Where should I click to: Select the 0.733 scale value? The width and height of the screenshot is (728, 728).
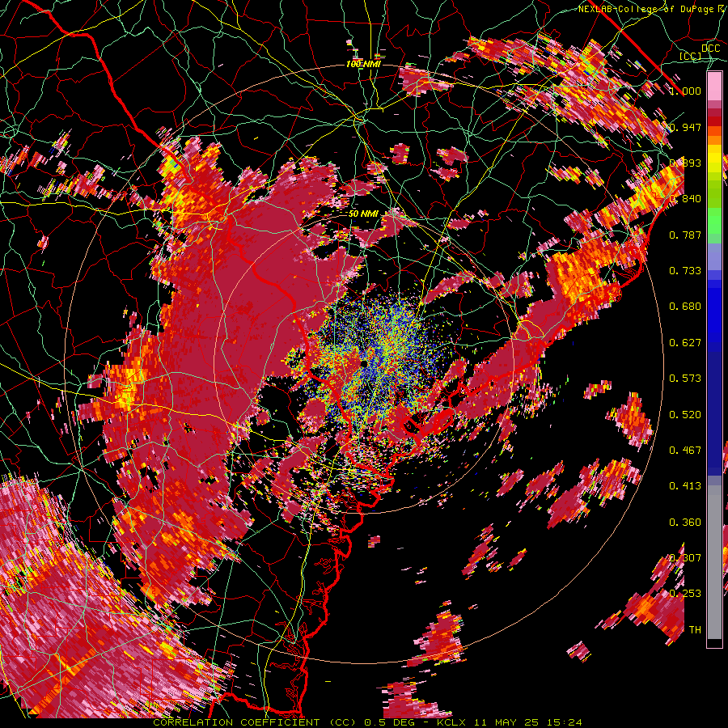pyautogui.click(x=685, y=271)
